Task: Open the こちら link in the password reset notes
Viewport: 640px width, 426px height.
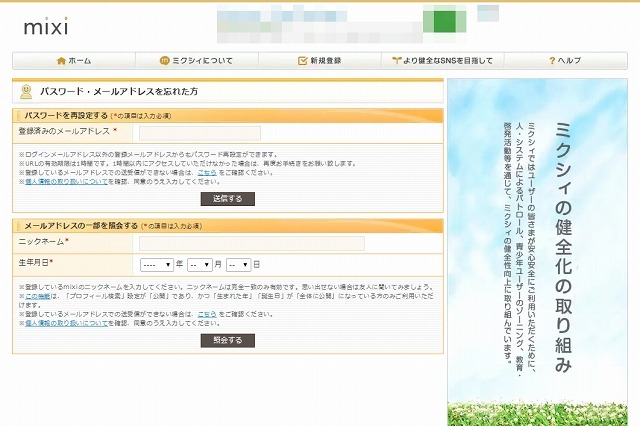Action: click(207, 173)
